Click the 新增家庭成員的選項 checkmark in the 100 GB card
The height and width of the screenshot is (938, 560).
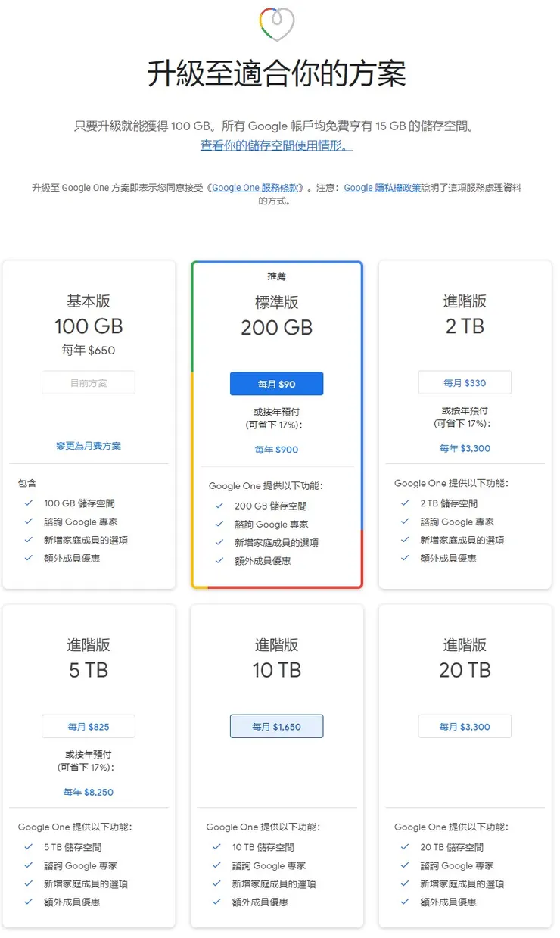click(x=29, y=540)
